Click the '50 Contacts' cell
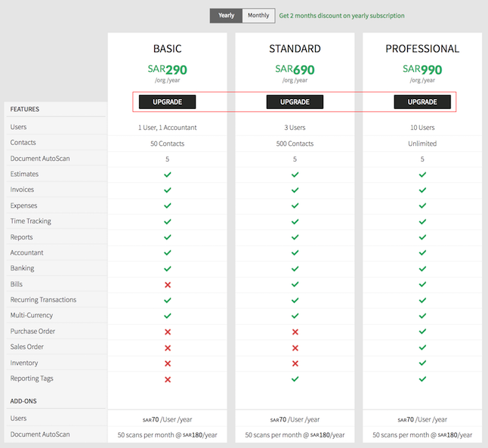 coord(168,144)
